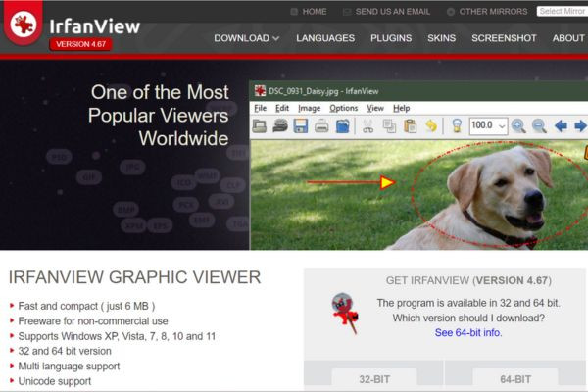Follow the See 64-bit info link
This screenshot has width=588, height=392.
point(468,333)
